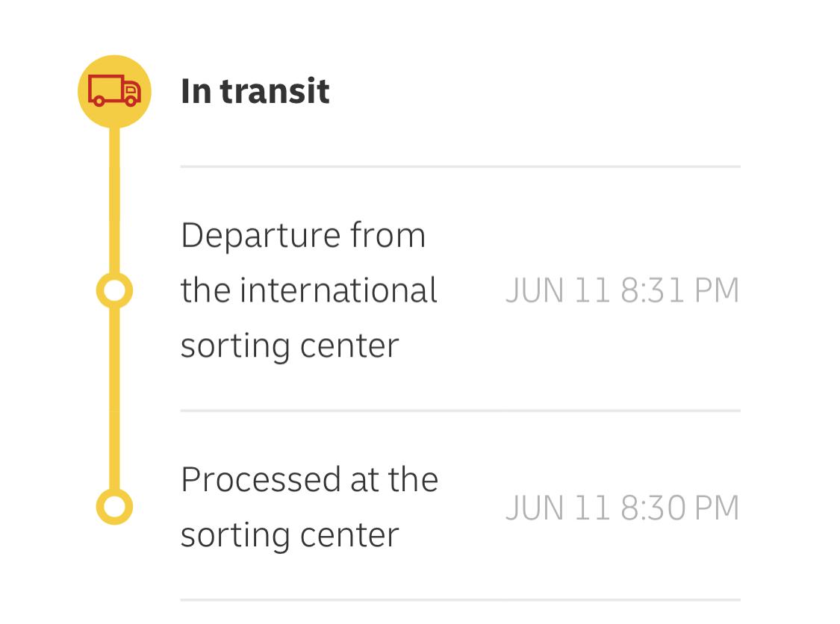Select the hollow timeline marker beside Processed entry

pyautogui.click(x=114, y=507)
